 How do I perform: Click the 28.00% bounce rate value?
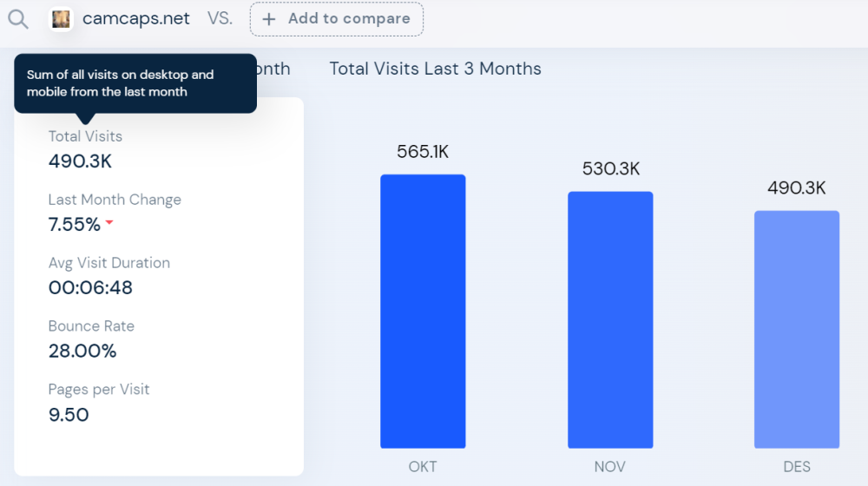click(x=82, y=351)
